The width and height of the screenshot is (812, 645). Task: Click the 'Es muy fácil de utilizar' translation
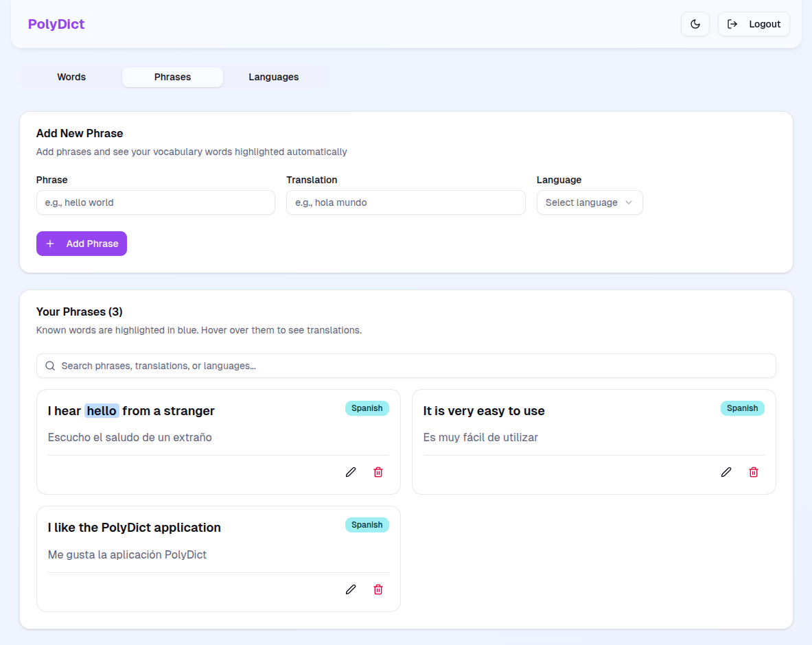point(480,437)
